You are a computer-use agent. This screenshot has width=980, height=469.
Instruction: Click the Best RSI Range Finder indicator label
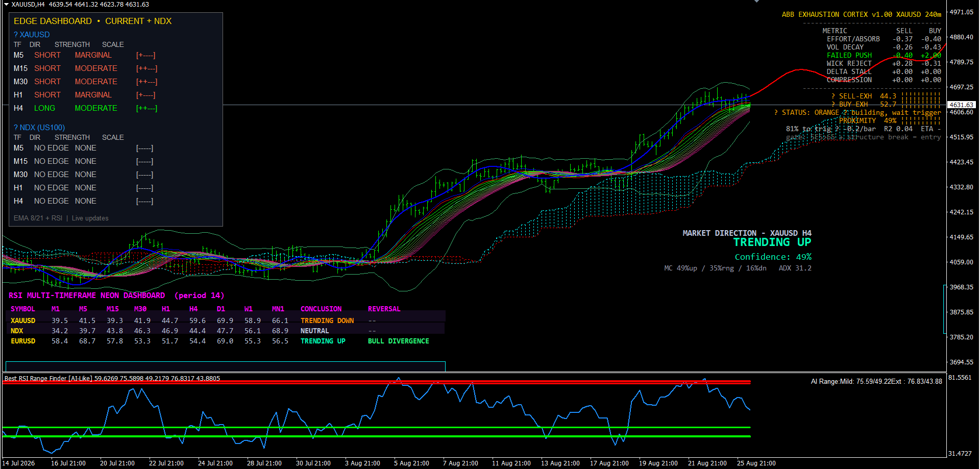point(48,378)
